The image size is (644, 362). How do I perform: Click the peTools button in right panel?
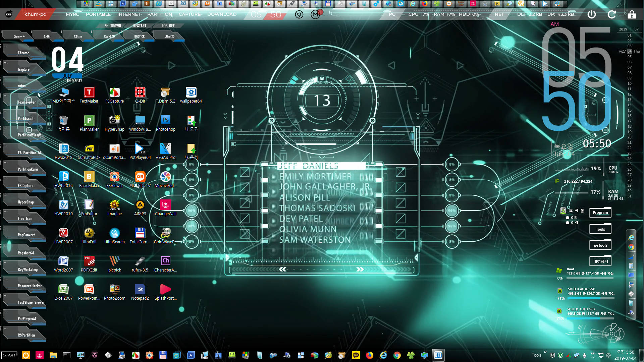(600, 245)
